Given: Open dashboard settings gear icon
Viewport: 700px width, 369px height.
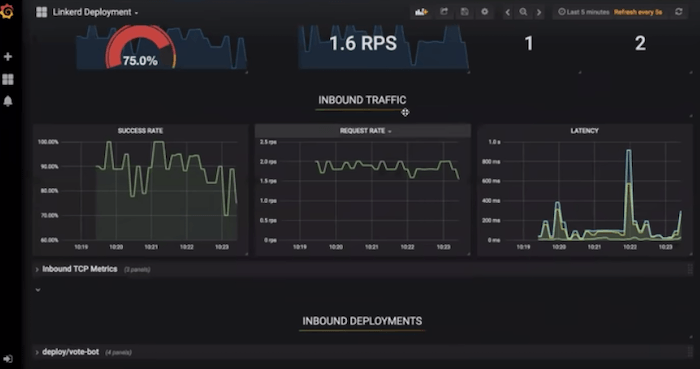Looking at the screenshot, I should [485, 12].
